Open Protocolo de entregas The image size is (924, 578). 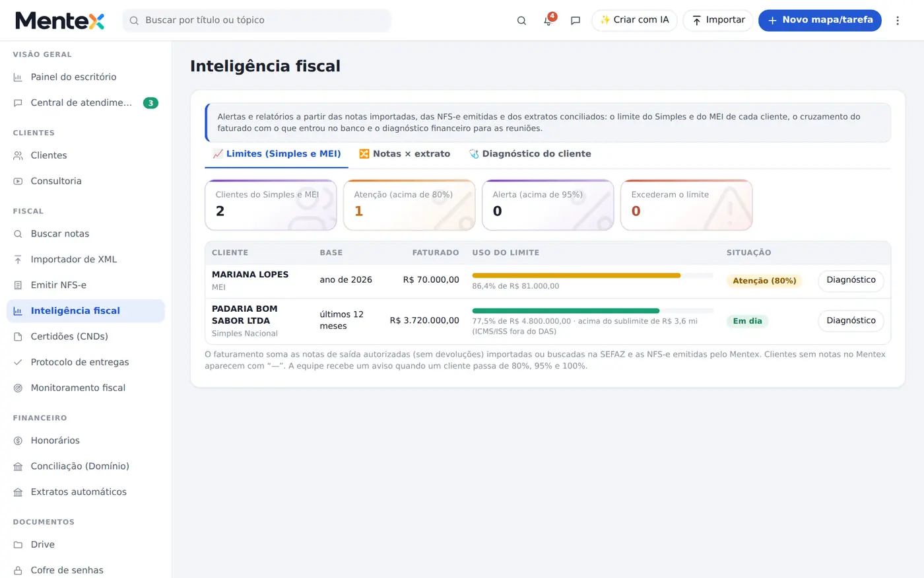point(86,363)
